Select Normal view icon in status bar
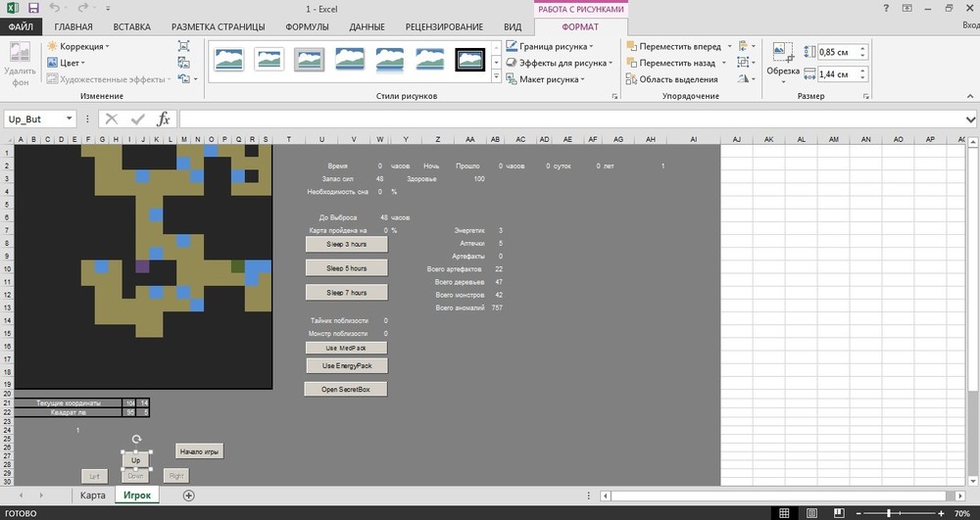This screenshot has height=520, width=980. coord(784,512)
